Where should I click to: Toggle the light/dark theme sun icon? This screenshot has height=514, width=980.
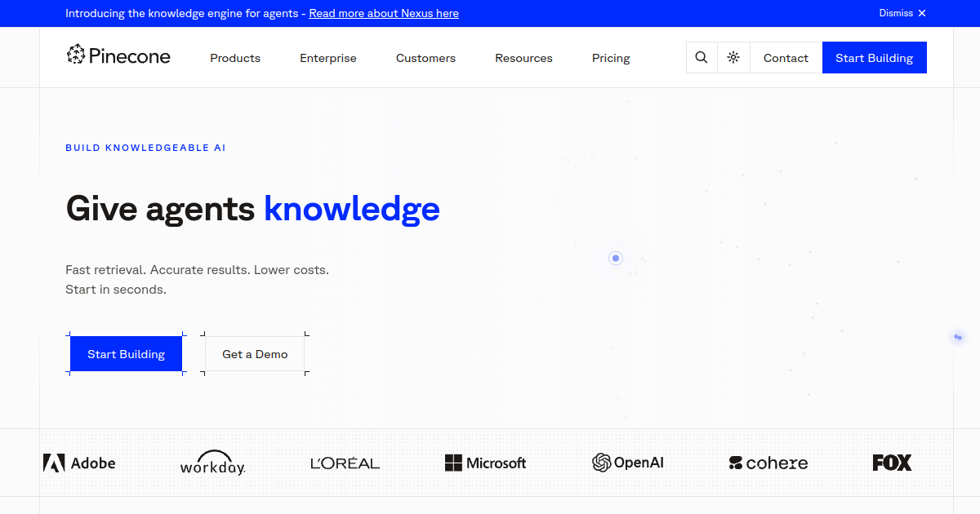coord(733,58)
